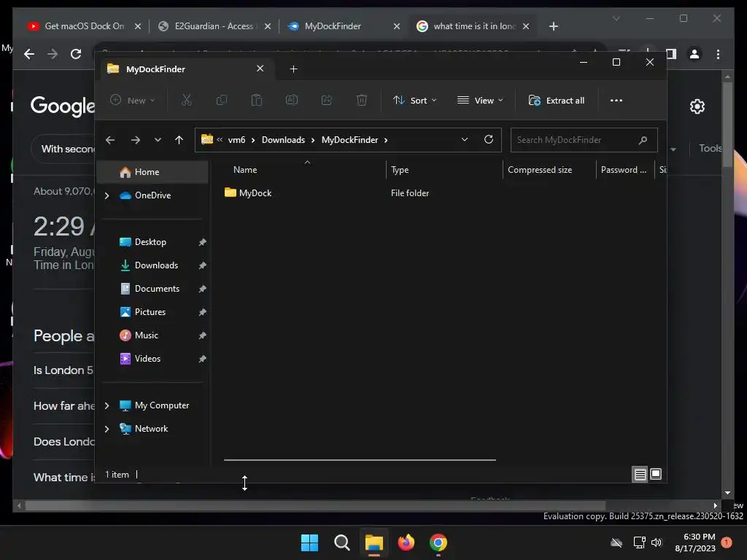
Task: Go up one folder level
Action: tap(179, 139)
